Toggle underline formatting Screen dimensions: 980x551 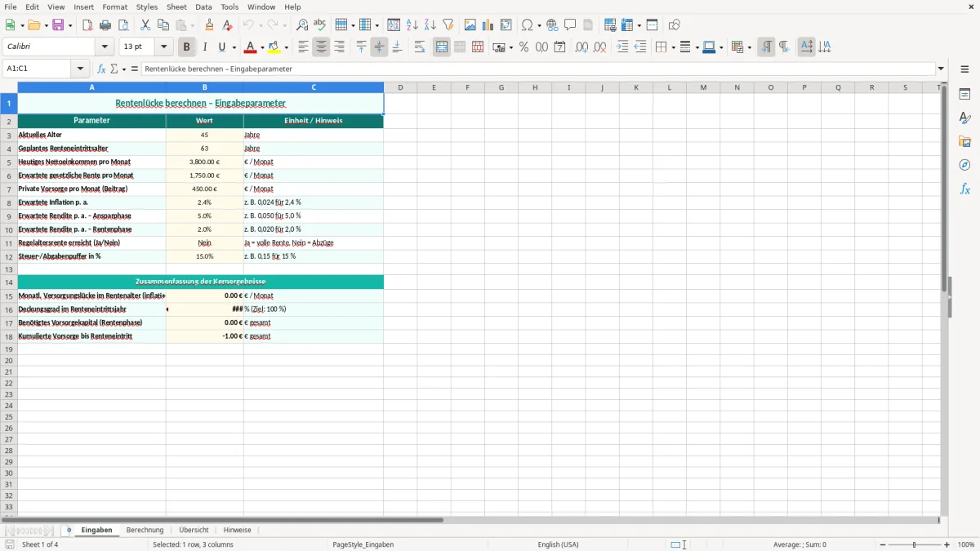point(222,47)
